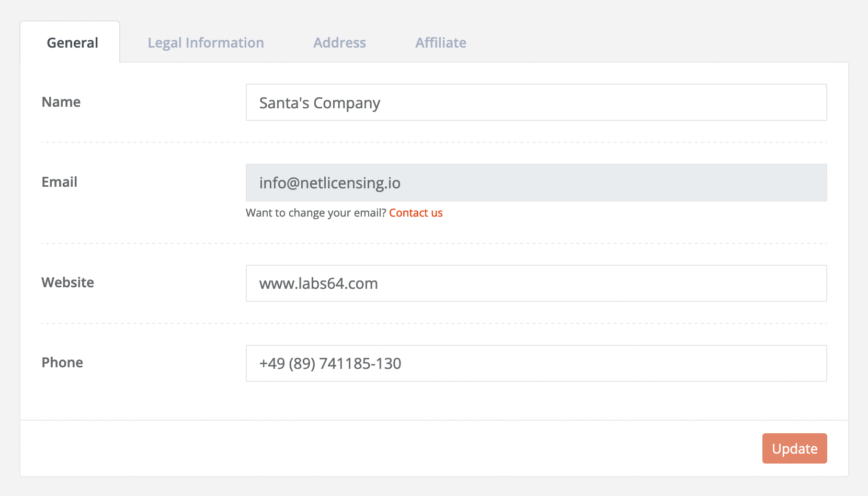Click the General tab
The image size is (868, 496).
coord(72,42)
